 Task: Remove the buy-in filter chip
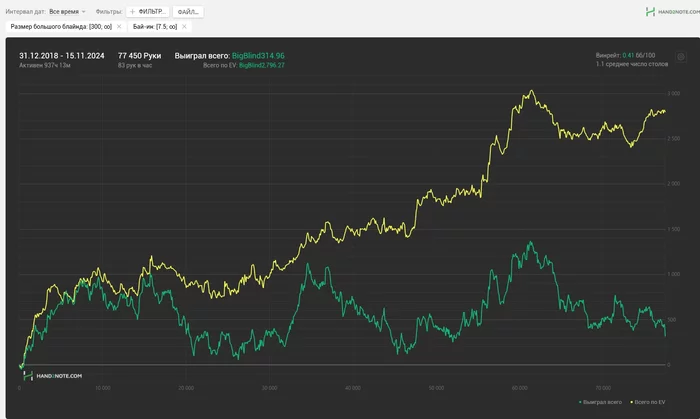[x=185, y=27]
